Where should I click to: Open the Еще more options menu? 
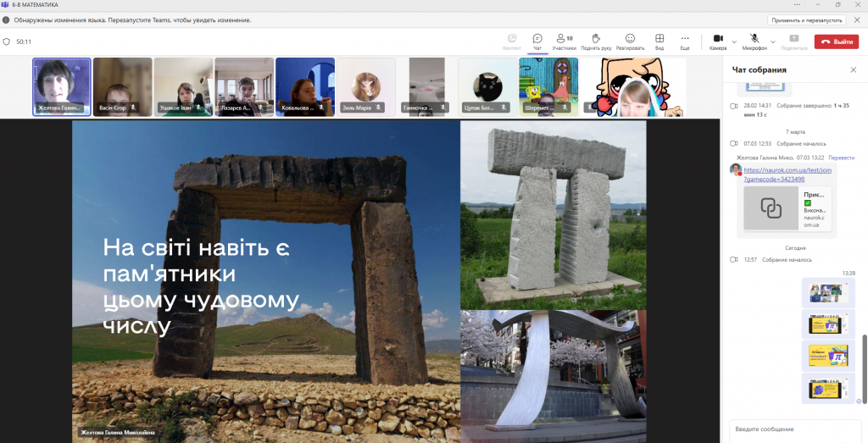tap(685, 41)
